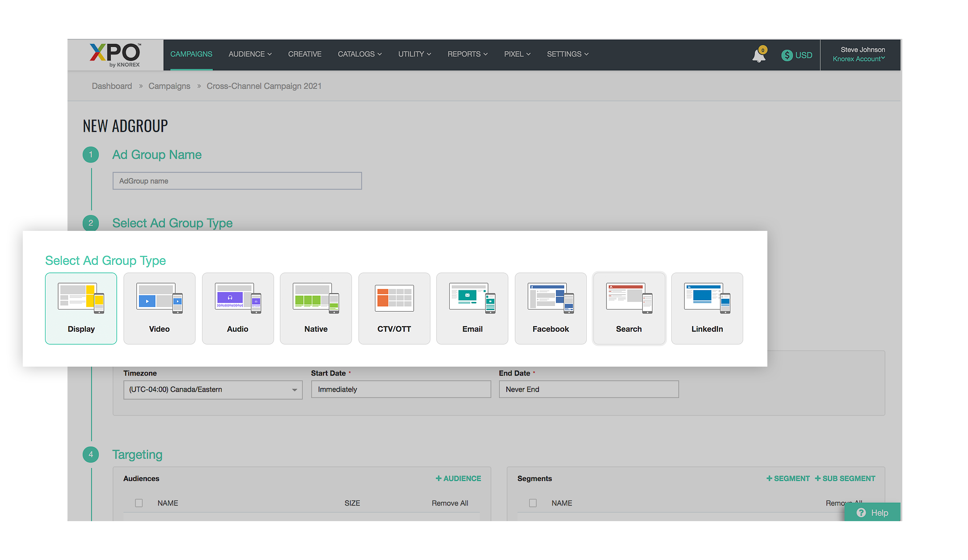Add a new audience with +AUDIENCE
968x560 pixels.
tap(458, 478)
